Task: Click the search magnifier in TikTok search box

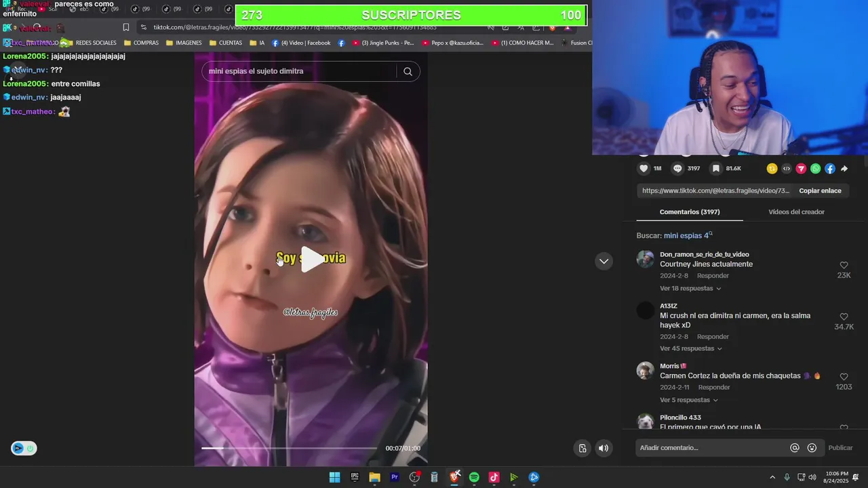Action: click(408, 71)
